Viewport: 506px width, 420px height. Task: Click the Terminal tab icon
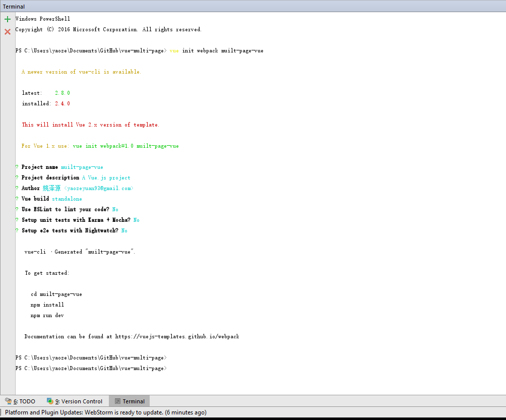[x=118, y=401]
